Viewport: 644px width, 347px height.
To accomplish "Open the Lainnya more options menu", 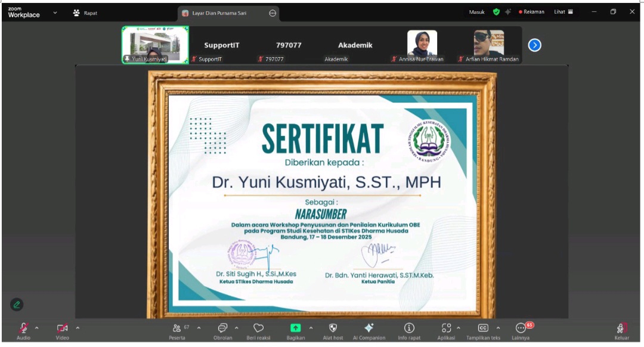I will [519, 328].
